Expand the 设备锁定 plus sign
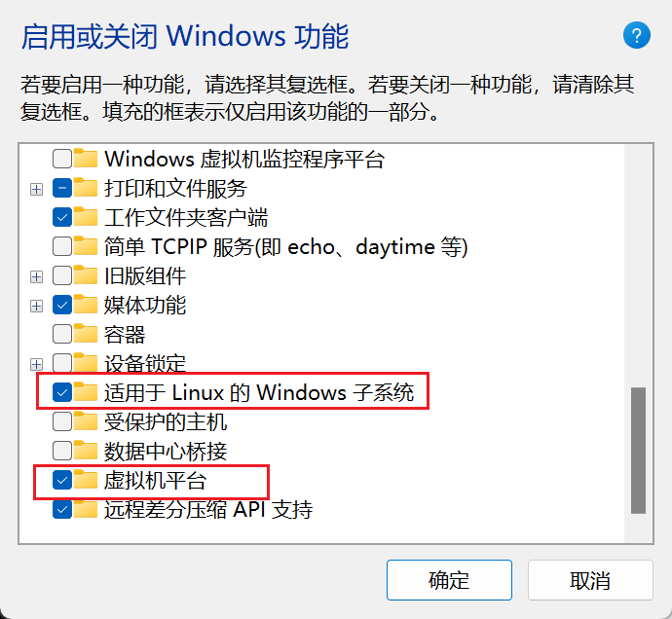672x619 pixels. [36, 365]
